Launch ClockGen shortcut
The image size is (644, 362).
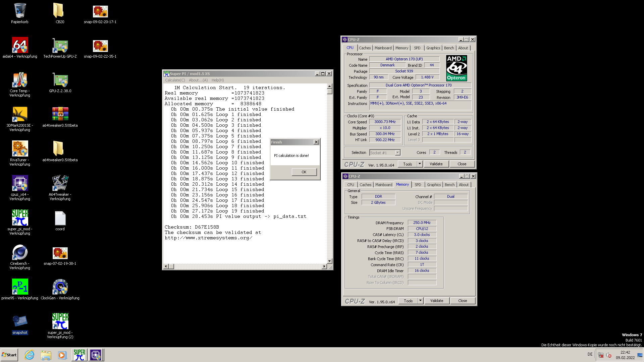(x=60, y=289)
